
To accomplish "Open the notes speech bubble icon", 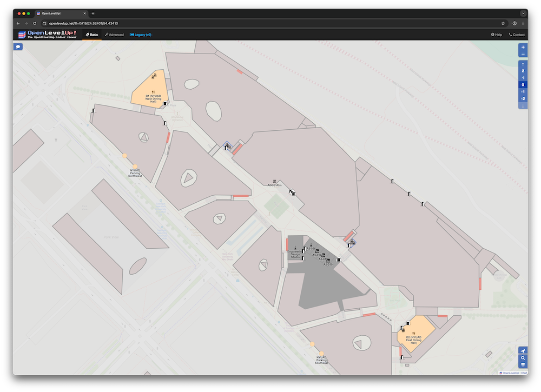I will [18, 47].
